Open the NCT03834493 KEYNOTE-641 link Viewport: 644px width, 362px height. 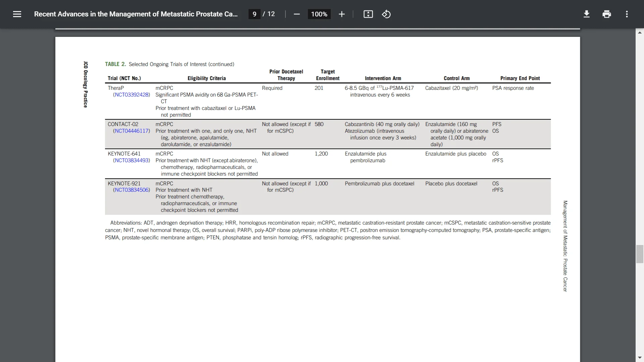tap(132, 161)
